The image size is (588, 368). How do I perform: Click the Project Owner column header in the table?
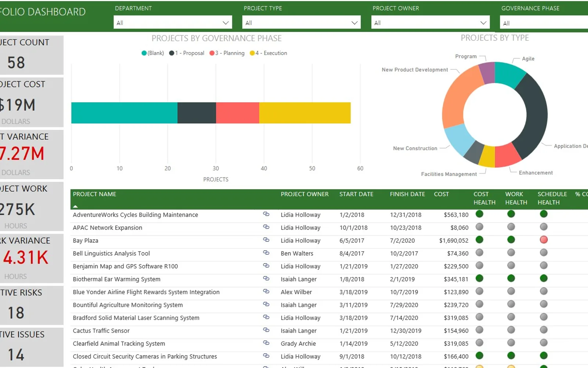(x=305, y=194)
